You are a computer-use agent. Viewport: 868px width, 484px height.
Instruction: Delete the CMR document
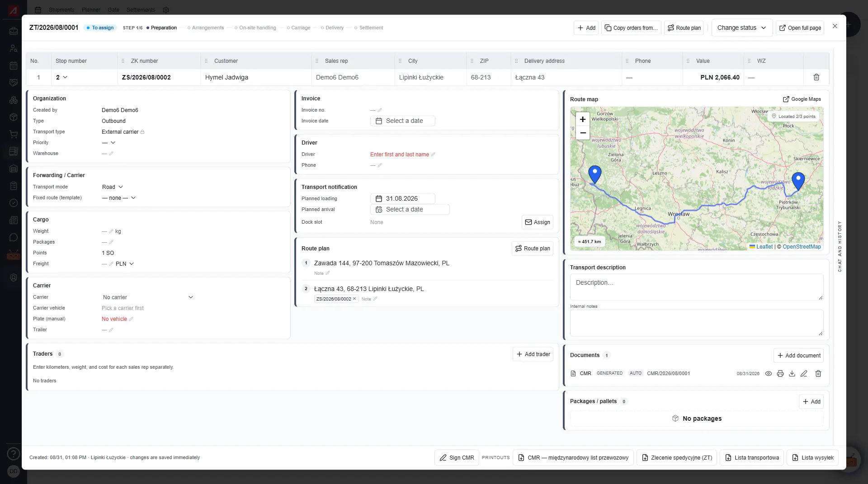click(x=818, y=374)
